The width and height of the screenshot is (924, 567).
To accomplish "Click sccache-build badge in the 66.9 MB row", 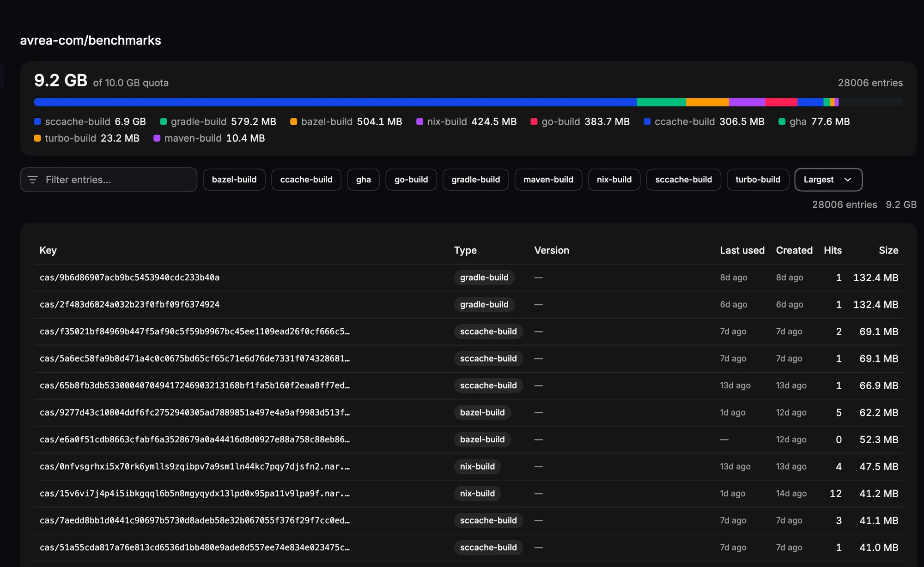I will [488, 386].
